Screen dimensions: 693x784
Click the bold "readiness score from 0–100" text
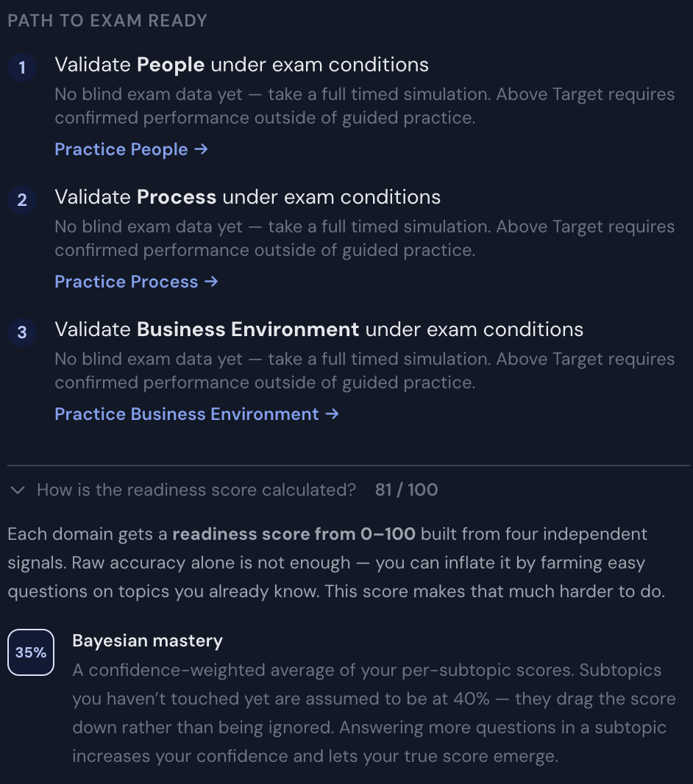294,534
